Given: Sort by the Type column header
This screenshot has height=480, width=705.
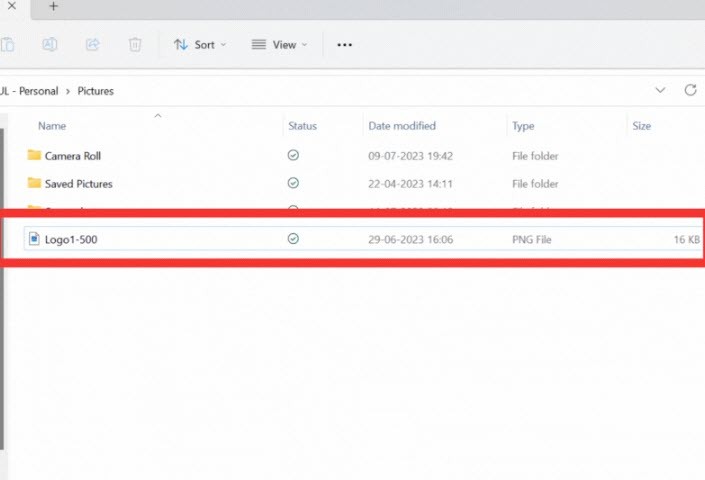Looking at the screenshot, I should (523, 126).
